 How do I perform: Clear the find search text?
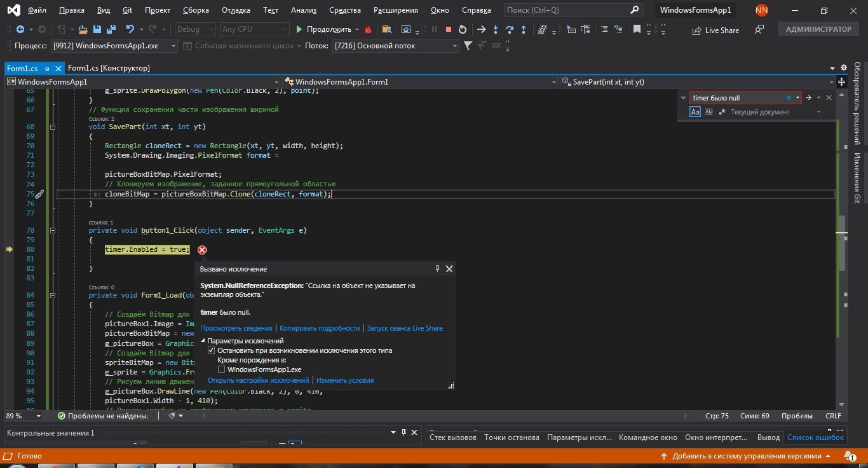(789, 98)
